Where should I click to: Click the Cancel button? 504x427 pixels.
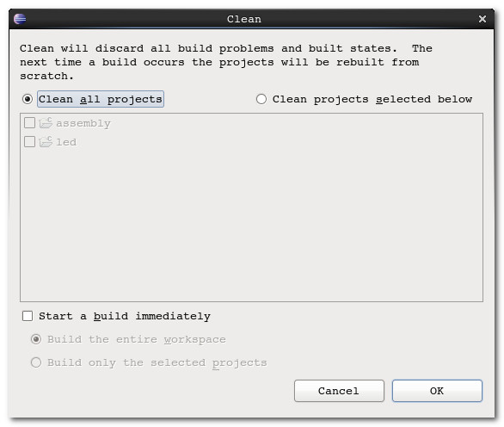tap(339, 391)
